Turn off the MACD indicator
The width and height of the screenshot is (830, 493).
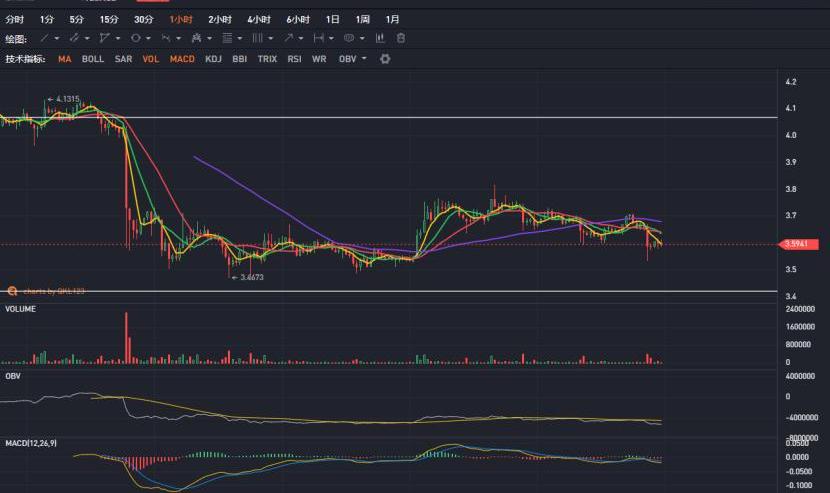(x=182, y=59)
